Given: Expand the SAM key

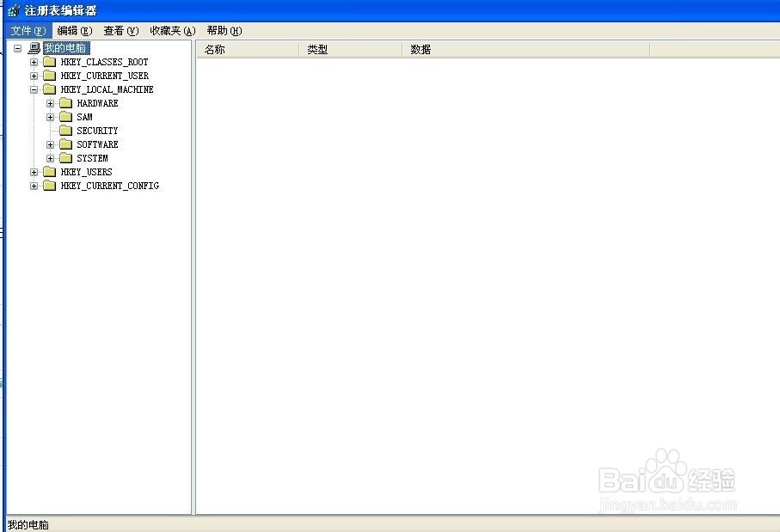Looking at the screenshot, I should click(x=50, y=118).
